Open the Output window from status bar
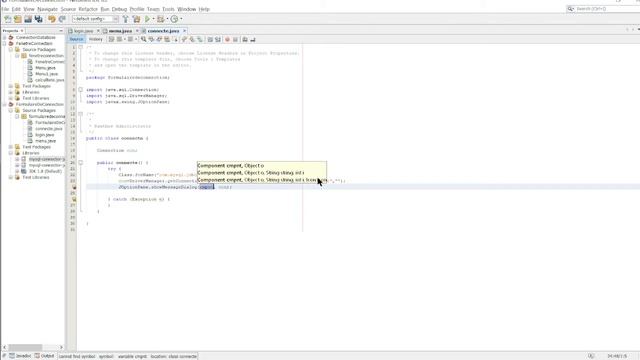The image size is (640, 360). tap(44, 356)
